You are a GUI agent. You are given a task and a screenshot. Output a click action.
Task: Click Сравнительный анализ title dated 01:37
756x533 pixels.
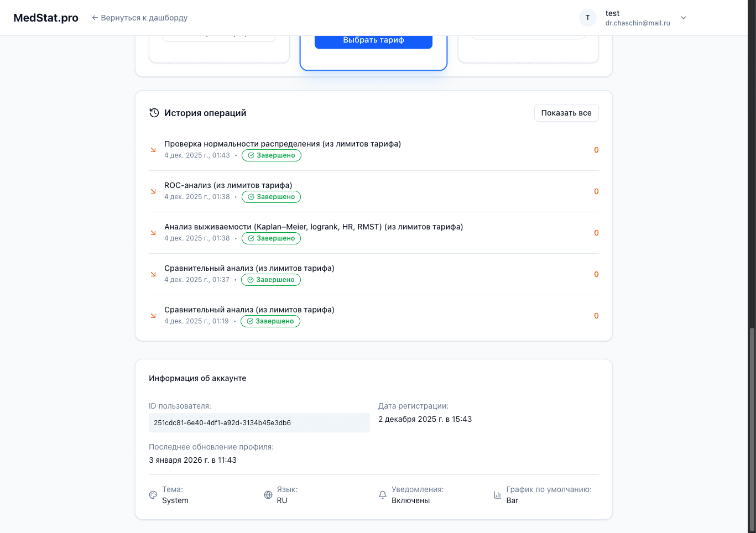249,268
